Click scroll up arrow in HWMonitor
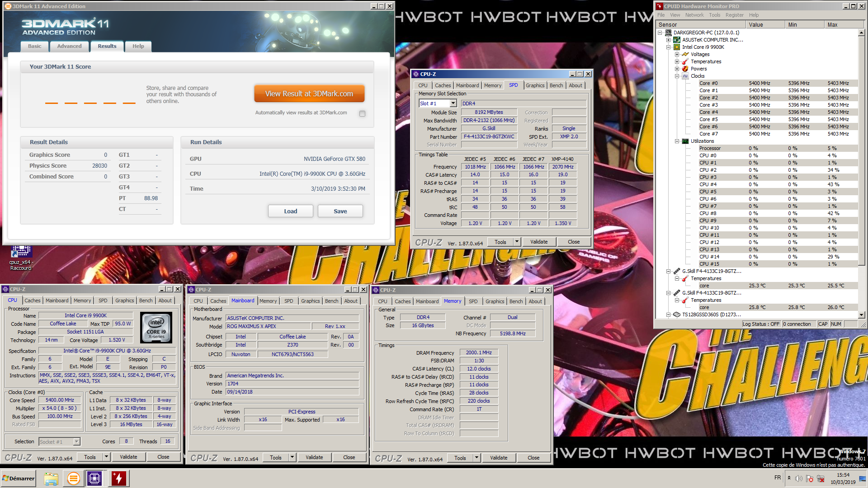Viewport: 868px width, 488px height. click(861, 33)
